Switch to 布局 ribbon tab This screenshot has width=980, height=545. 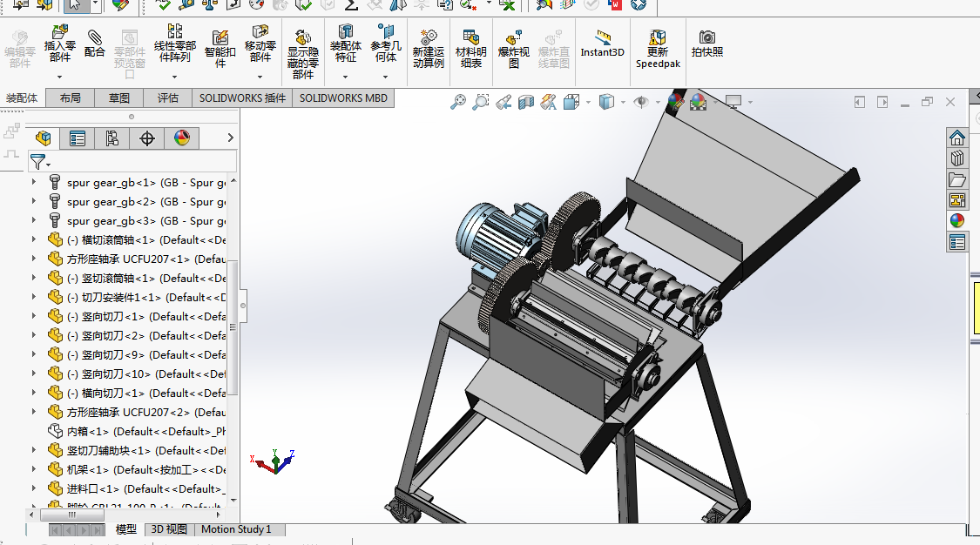point(70,98)
